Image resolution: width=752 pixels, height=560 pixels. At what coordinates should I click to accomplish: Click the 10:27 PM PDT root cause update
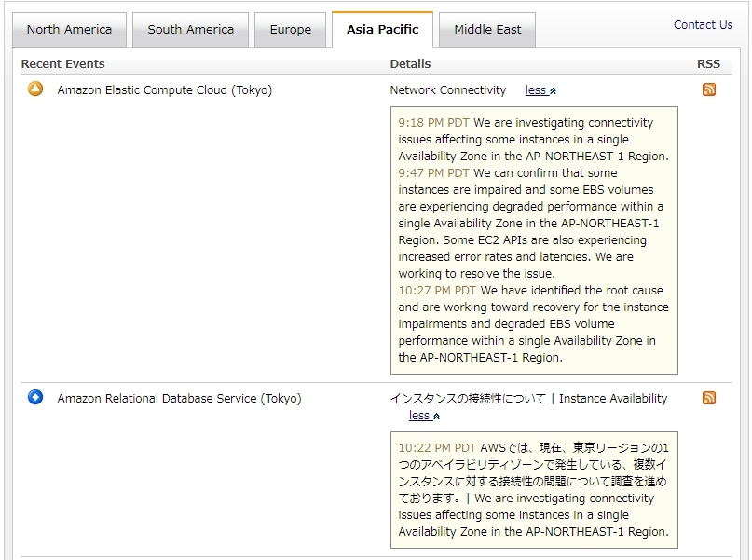coord(533,323)
